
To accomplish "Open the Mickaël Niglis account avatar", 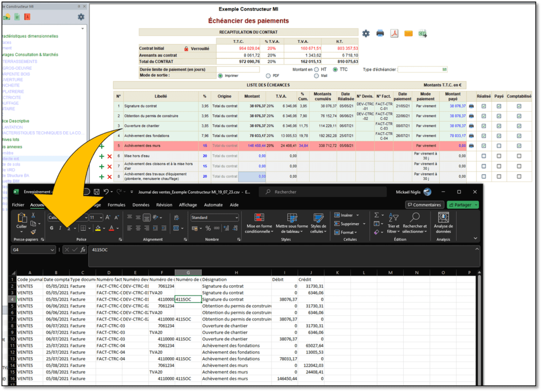I will coord(428,192).
